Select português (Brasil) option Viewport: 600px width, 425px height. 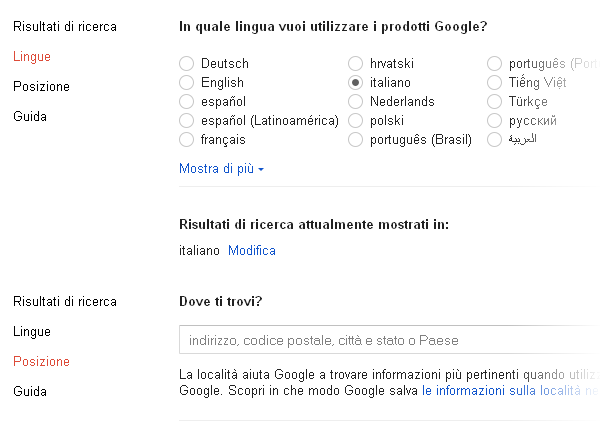coord(355,139)
